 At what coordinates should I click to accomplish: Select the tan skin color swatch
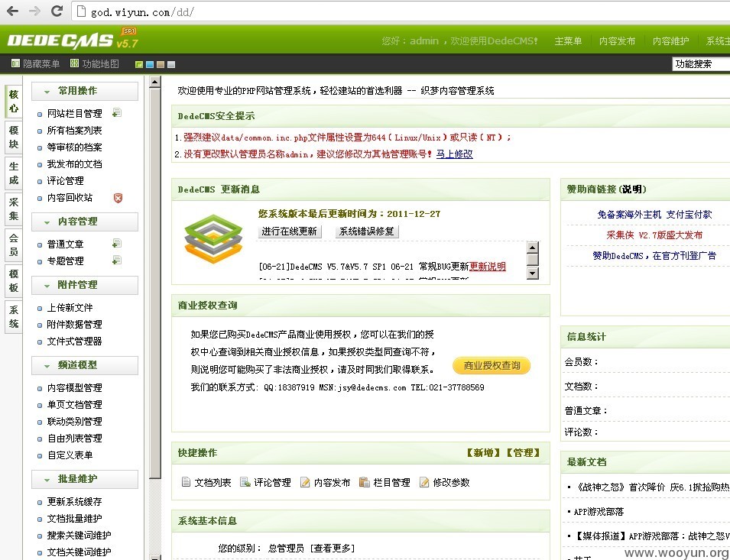point(161,65)
